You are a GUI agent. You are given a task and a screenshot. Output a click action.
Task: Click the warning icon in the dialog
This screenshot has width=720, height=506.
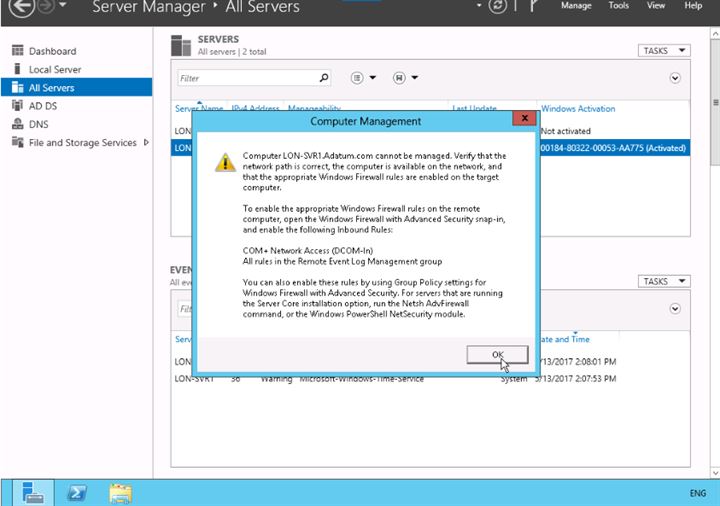(x=225, y=163)
